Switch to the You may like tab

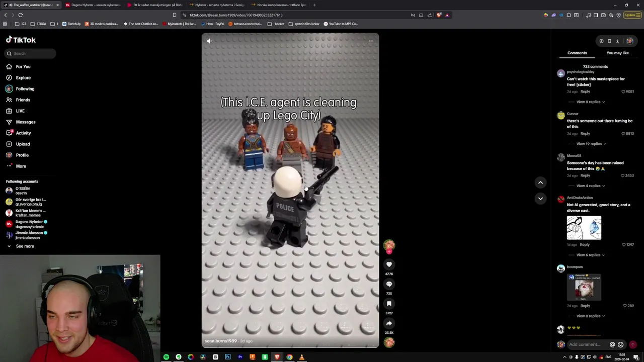617,53
